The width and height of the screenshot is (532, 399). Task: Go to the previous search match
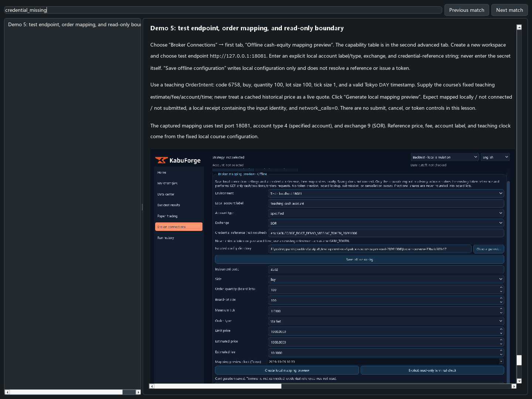click(x=467, y=10)
